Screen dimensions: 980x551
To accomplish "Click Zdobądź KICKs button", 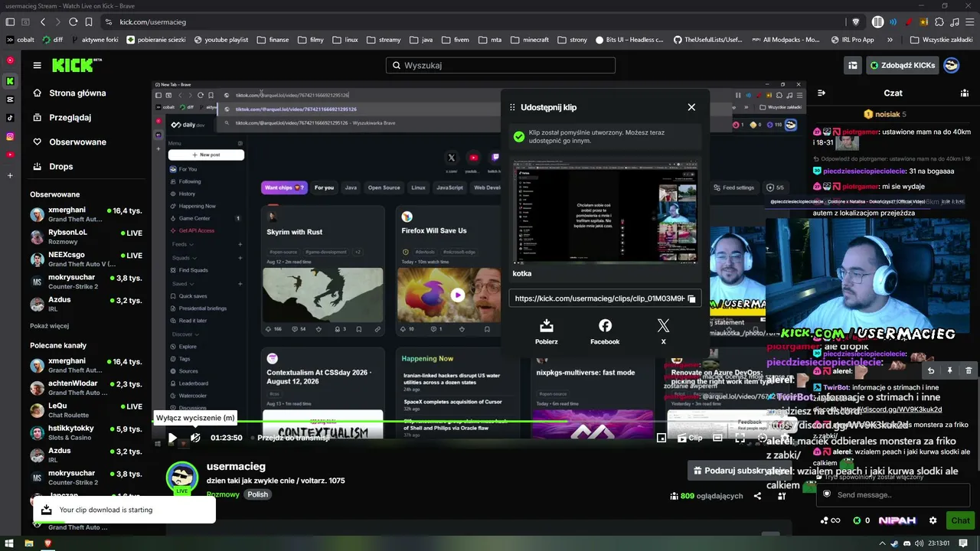I will pos(902,65).
